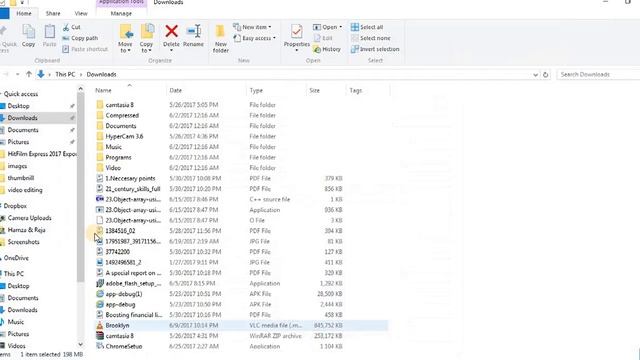
Task: Select the app-debug(1) APK file
Action: pyautogui.click(x=242, y=294)
